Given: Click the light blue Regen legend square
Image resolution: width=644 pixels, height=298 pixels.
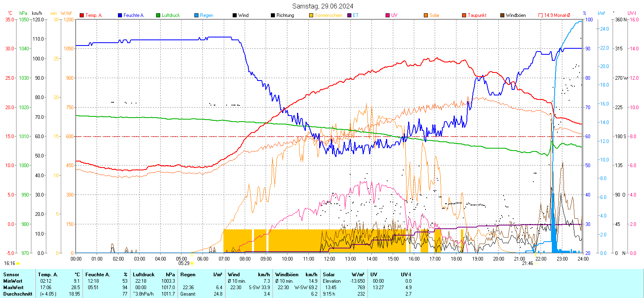Looking at the screenshot, I should 196,15.
